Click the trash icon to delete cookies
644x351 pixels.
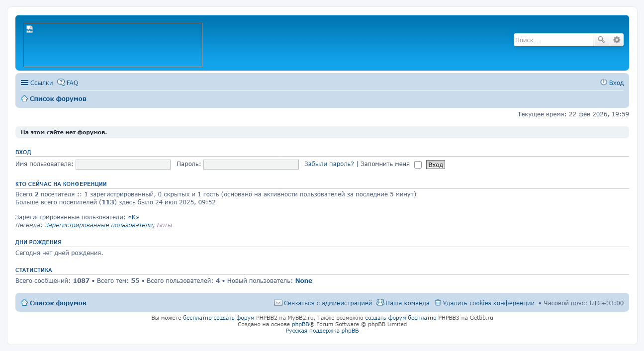click(x=438, y=303)
